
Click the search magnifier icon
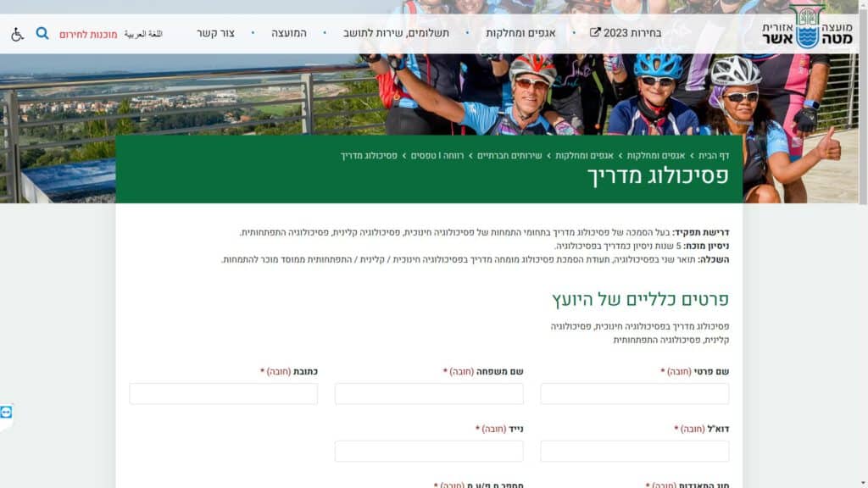42,33
